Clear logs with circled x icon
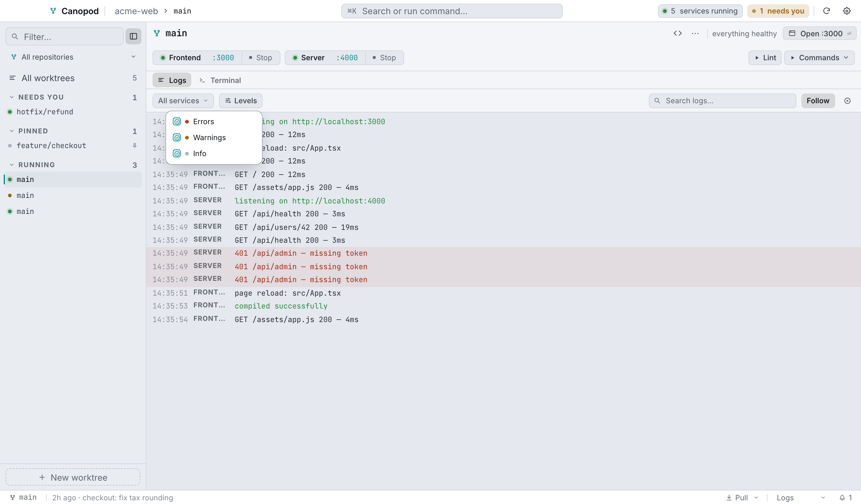861x504 pixels. (x=847, y=101)
